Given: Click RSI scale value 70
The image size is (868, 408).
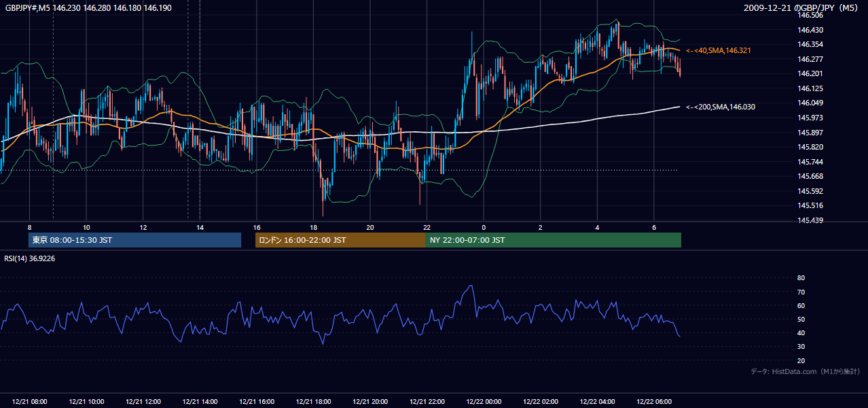Looking at the screenshot, I should click(x=801, y=292).
